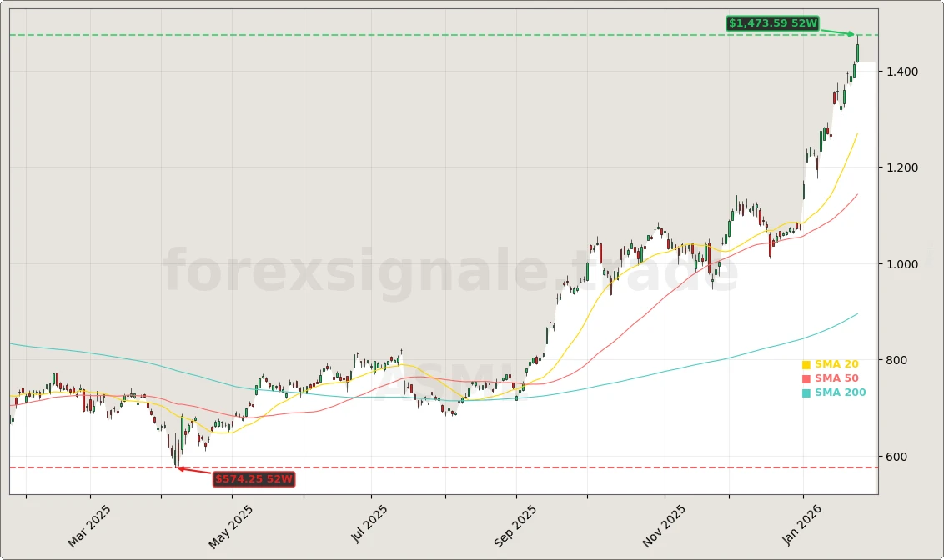This screenshot has height=560, width=944.
Task: Click the green $1,473.59 52W price badge
Action: (x=771, y=23)
